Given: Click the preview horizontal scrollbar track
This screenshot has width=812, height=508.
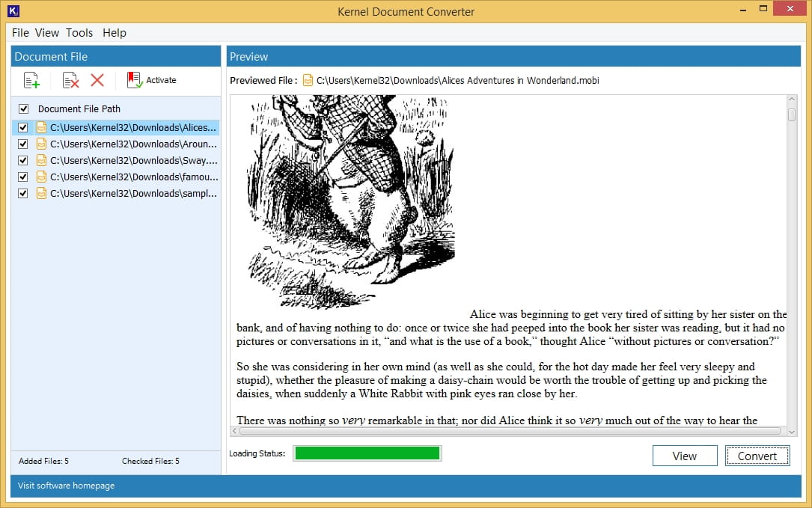Looking at the screenshot, I should (x=510, y=431).
